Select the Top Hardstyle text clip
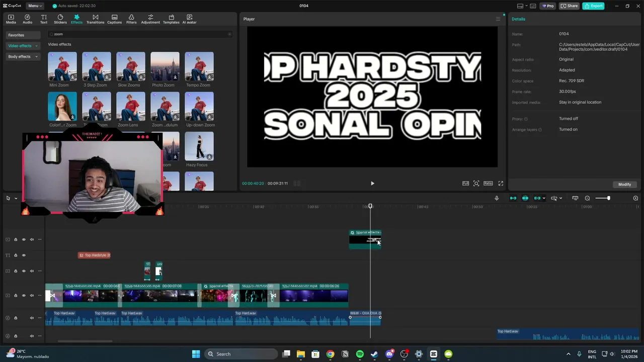The height and width of the screenshot is (362, 644). [x=94, y=255]
